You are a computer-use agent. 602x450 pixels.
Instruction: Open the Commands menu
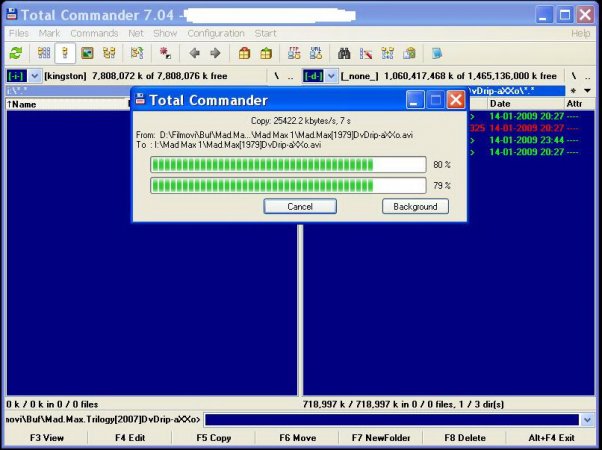tap(94, 33)
